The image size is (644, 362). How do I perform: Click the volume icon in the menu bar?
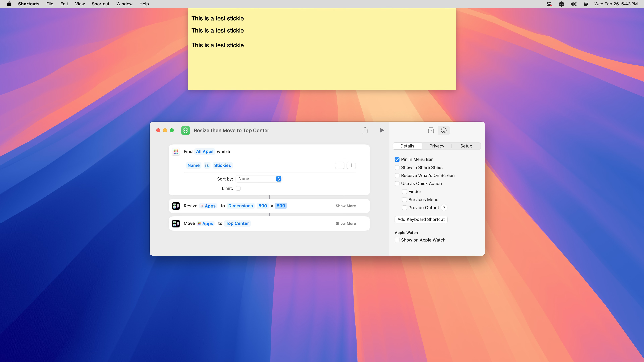click(x=574, y=4)
